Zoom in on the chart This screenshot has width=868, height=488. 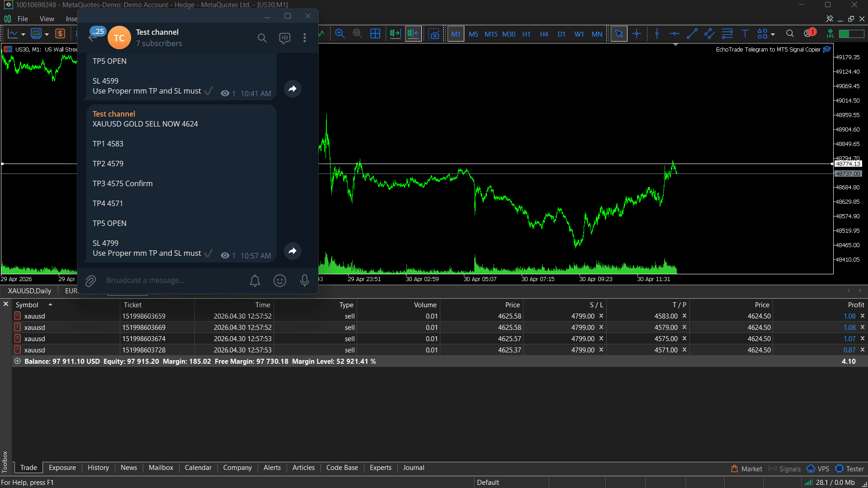[x=340, y=34]
